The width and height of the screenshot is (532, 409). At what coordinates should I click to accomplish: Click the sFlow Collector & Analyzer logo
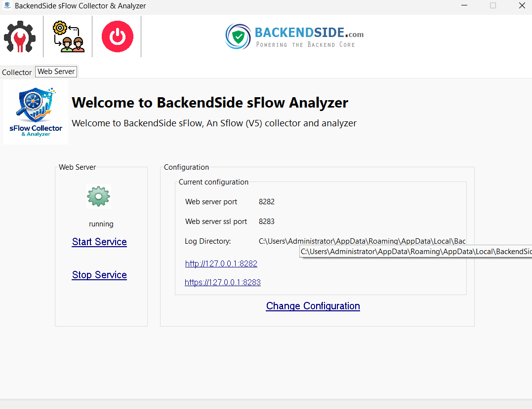(36, 113)
